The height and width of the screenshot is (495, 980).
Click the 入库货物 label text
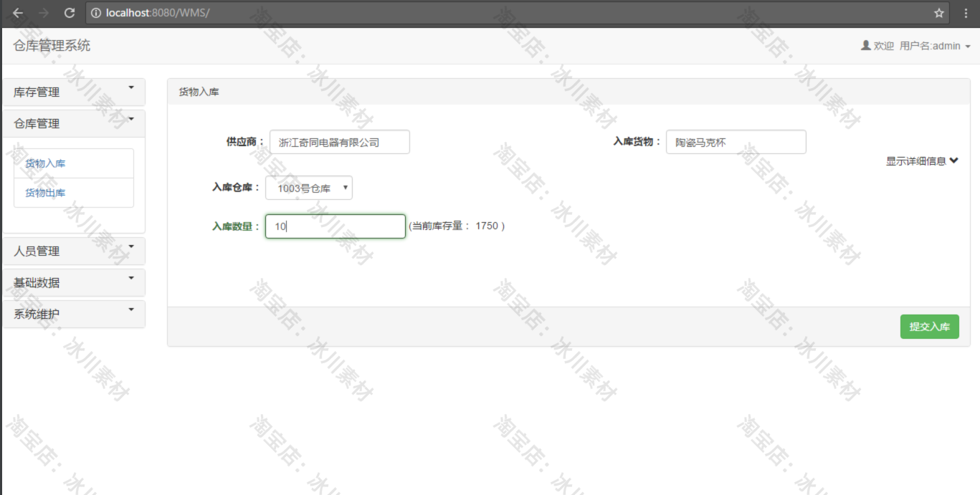pyautogui.click(x=637, y=142)
